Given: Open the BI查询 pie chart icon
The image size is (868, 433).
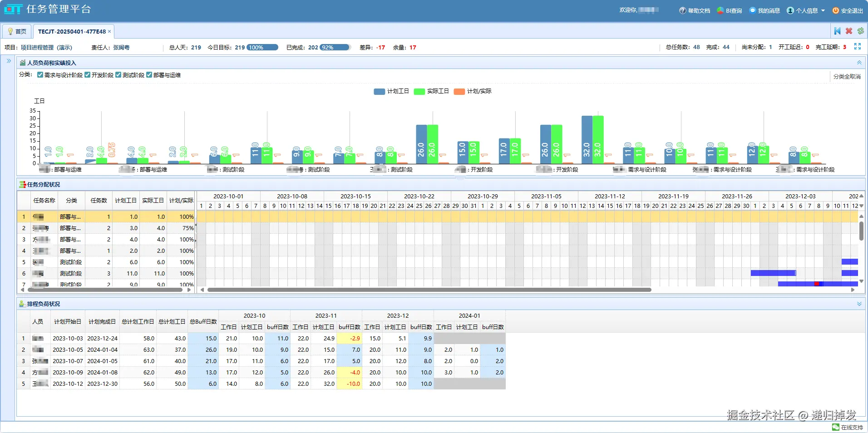Looking at the screenshot, I should coord(720,10).
